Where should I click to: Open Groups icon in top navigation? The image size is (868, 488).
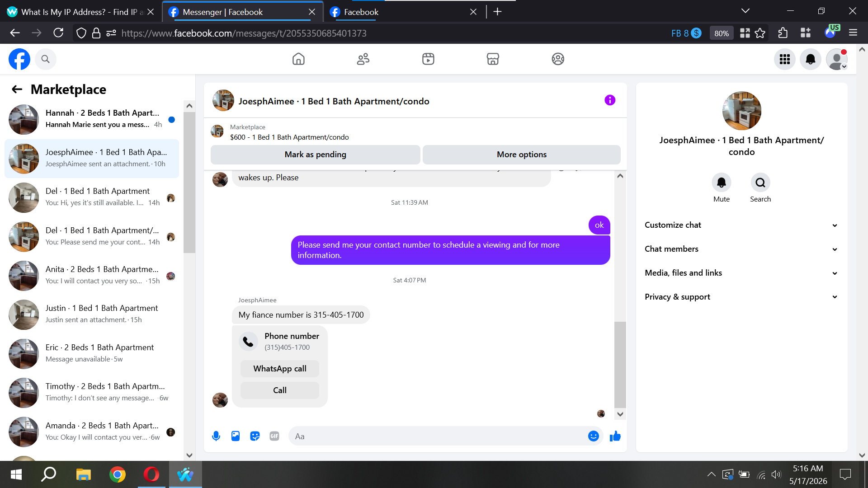(x=558, y=59)
